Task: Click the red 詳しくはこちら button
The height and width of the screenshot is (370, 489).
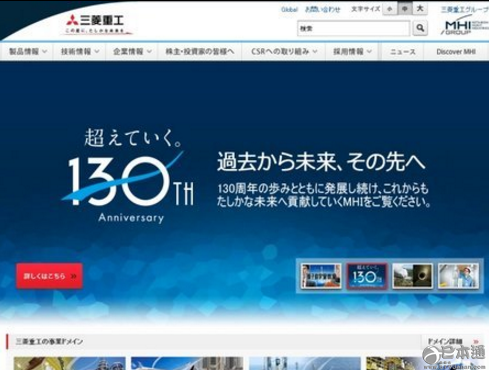Action: (49, 276)
